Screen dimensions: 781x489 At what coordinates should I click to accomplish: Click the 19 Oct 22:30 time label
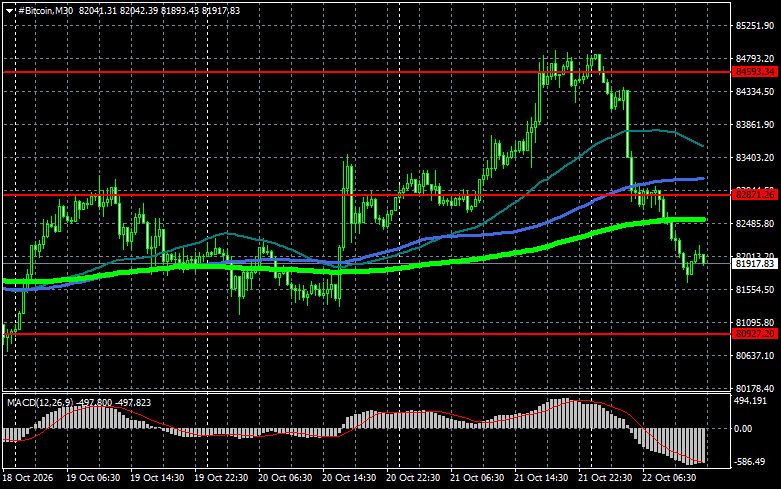pyautogui.click(x=221, y=478)
